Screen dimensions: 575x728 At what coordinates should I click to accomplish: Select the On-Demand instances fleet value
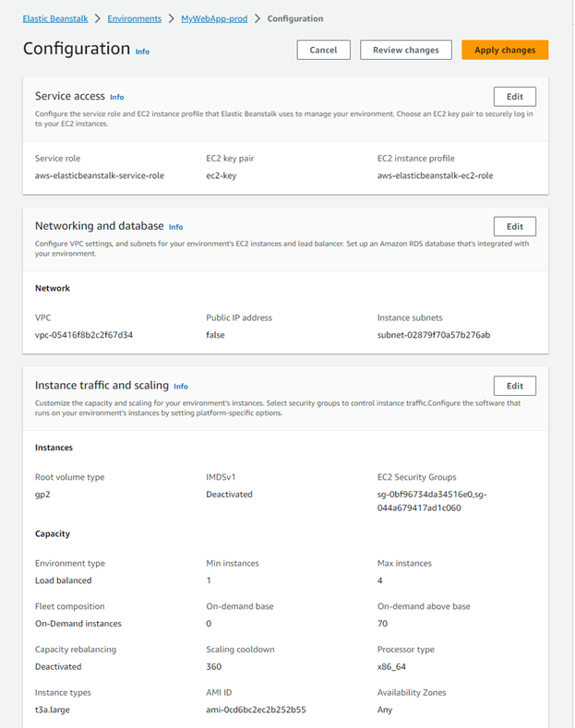(78, 624)
